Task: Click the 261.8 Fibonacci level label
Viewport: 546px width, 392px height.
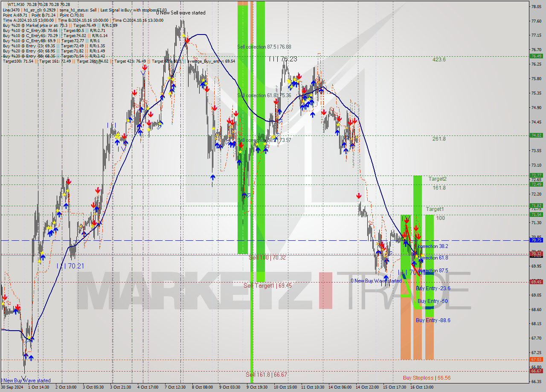Action: click(439, 139)
